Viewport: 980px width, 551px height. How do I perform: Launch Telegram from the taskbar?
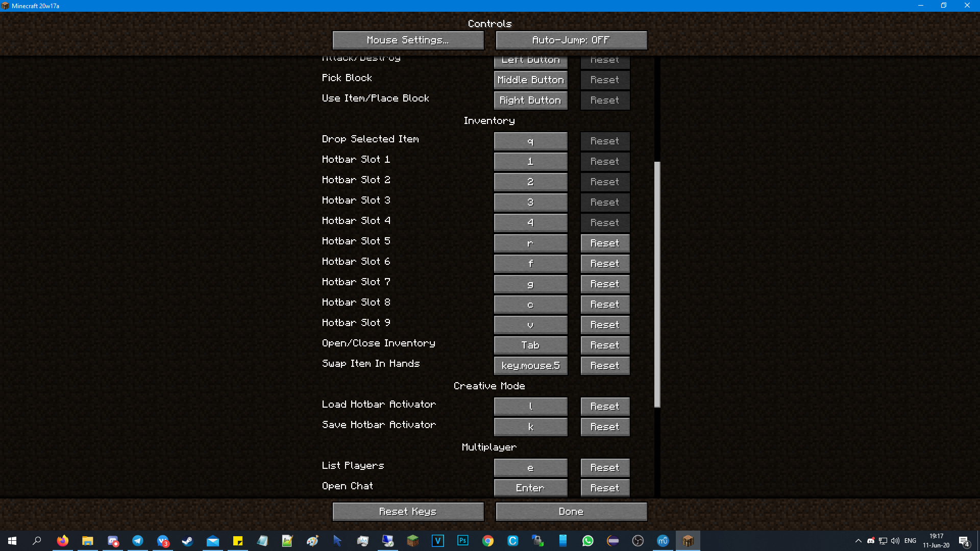[x=138, y=541]
